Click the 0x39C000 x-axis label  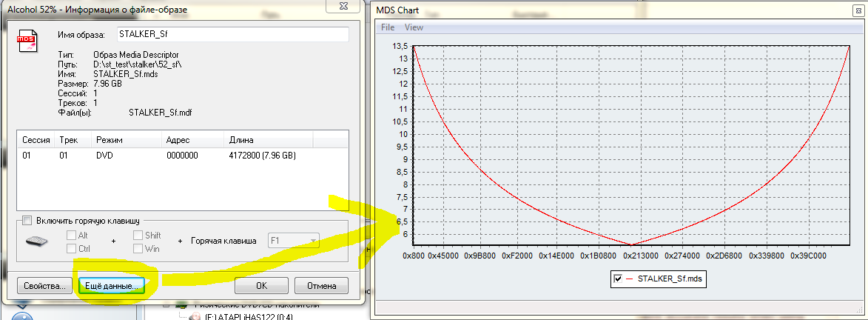(809, 256)
